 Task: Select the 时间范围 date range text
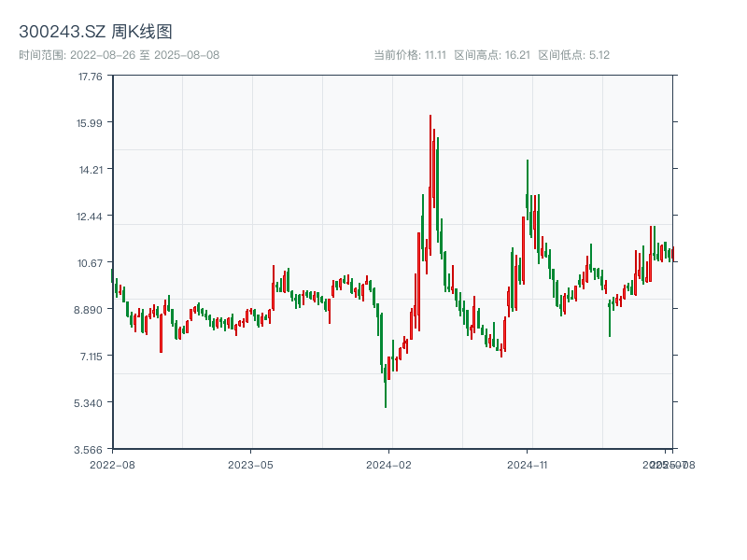(x=119, y=55)
